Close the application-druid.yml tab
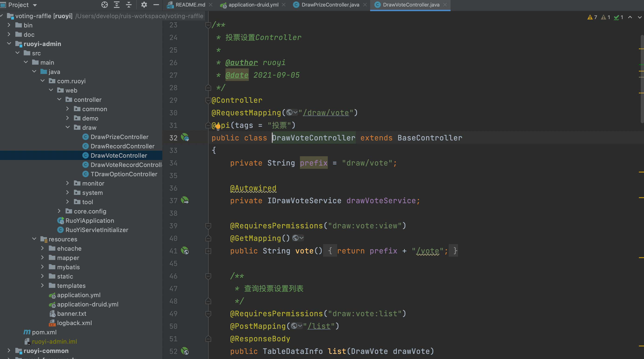This screenshot has width=644, height=359. (284, 5)
